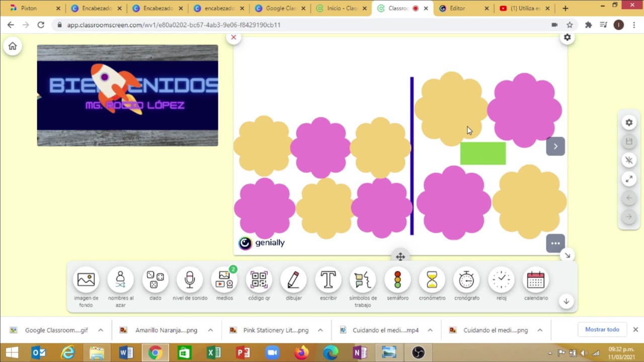
Task: Expand Google Classroom gif download options
Action: (x=101, y=330)
